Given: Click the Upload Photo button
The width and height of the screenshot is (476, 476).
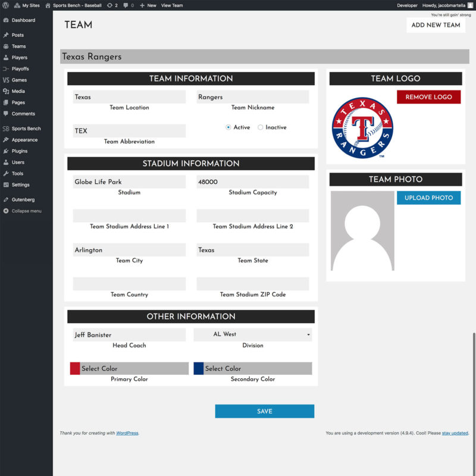Looking at the screenshot, I should point(428,198).
